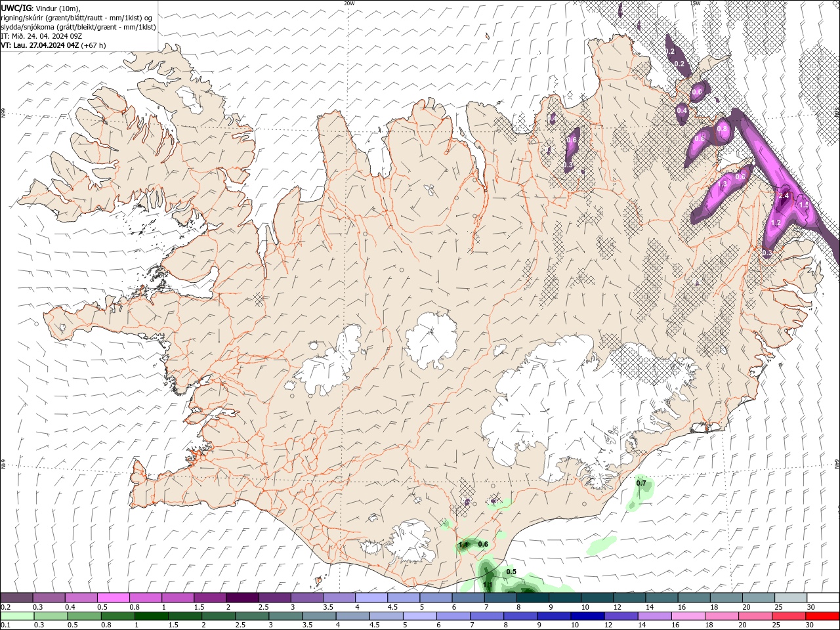
Task: Select lower legend swatch labeled 2.5
Action: (251, 616)
